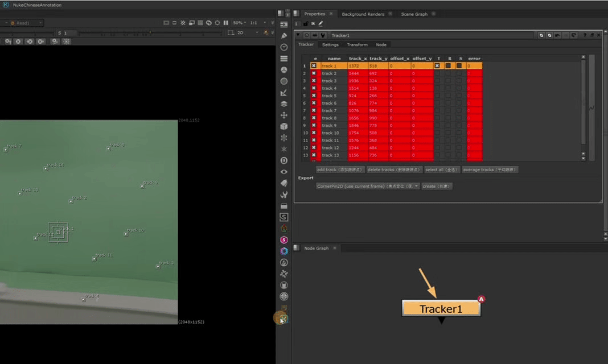Collapse Tracker1 panel with disclosure triangle

(x=298, y=35)
